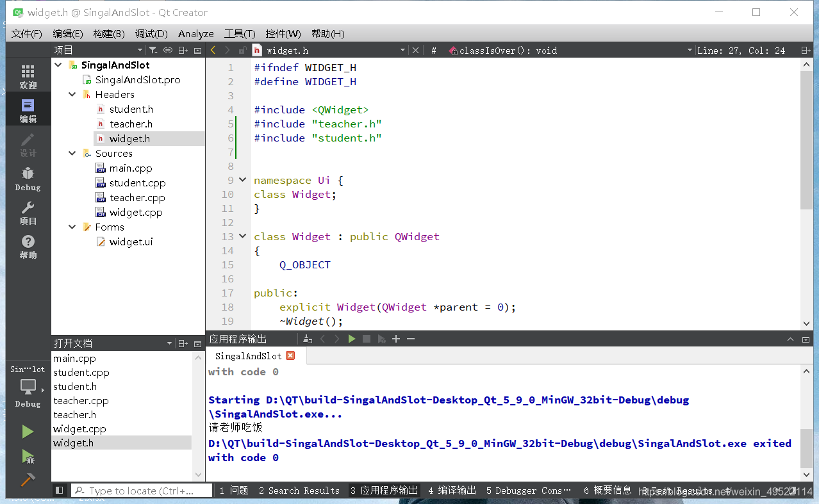Show the 1 问题 issues pane

(233, 491)
